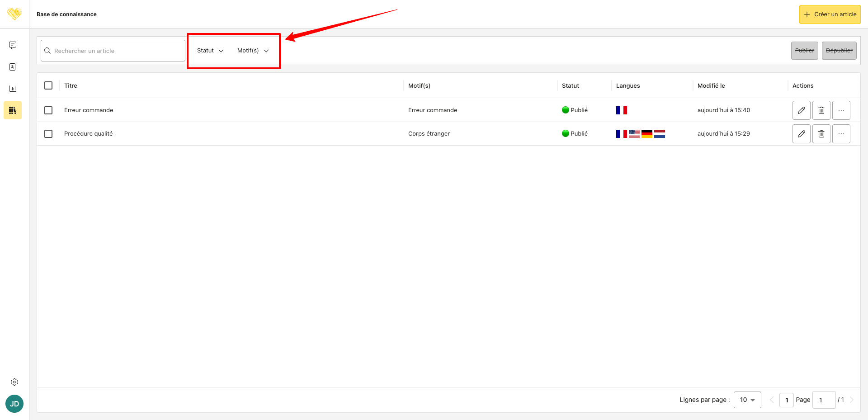Check the Procédure qualité row checkbox
Viewport: 868px width, 420px height.
tap(48, 134)
